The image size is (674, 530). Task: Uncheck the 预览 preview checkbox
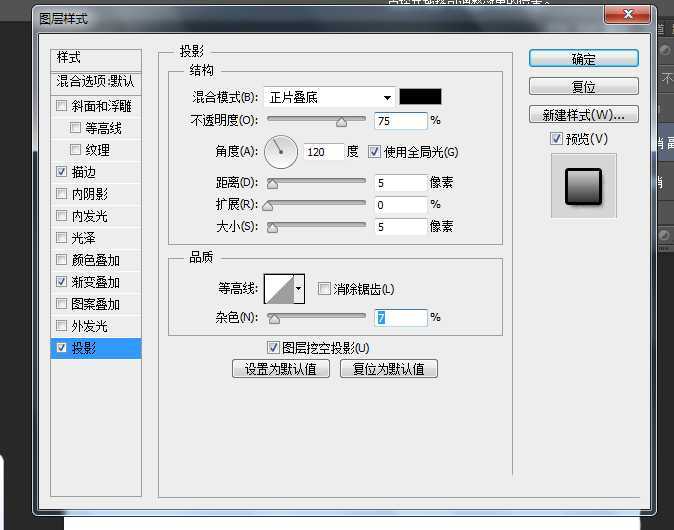556,139
